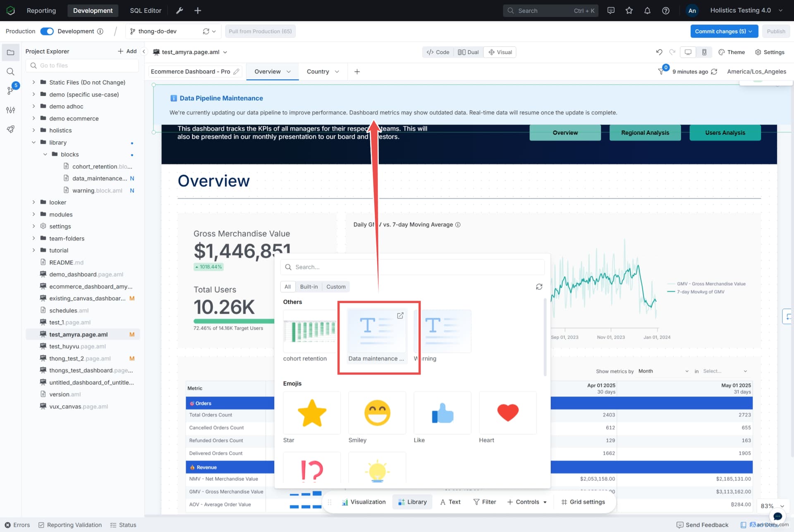Open the git branch sidebar icon
794x532 pixels.
[11, 90]
